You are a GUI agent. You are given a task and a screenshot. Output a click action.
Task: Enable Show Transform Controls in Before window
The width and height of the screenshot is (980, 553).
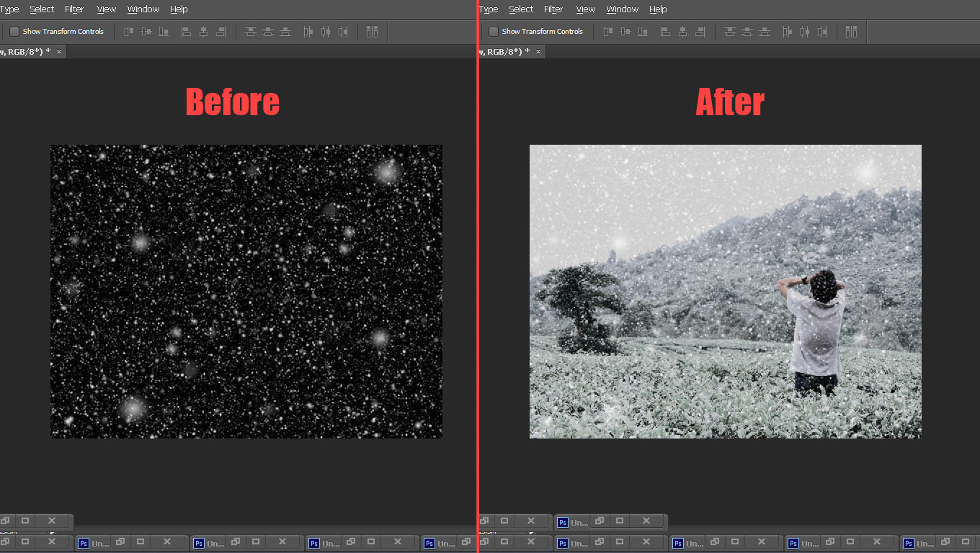point(14,32)
